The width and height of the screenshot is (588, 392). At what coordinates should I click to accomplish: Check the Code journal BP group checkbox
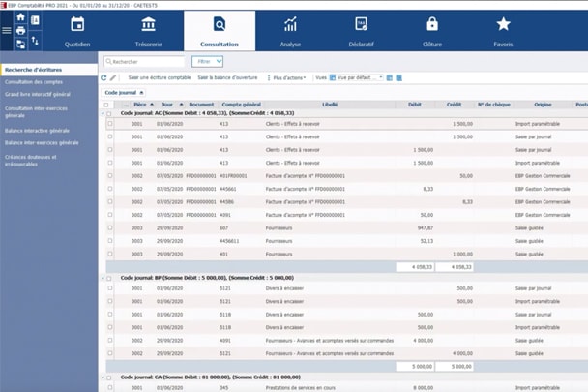tap(109, 278)
